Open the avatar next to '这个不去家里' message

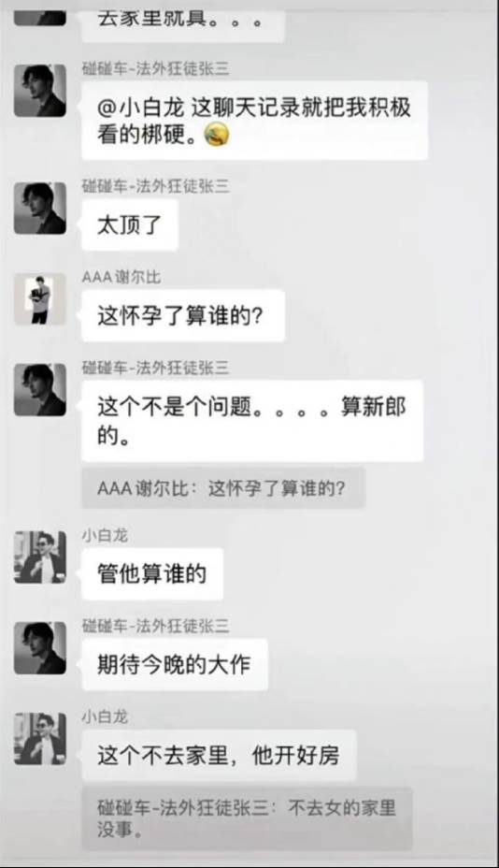coord(40,739)
